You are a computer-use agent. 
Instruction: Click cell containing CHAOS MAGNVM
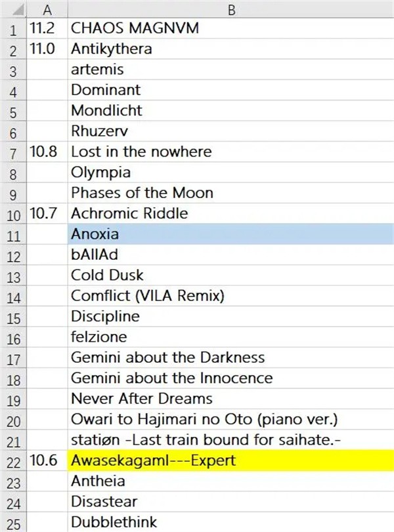[231, 28]
